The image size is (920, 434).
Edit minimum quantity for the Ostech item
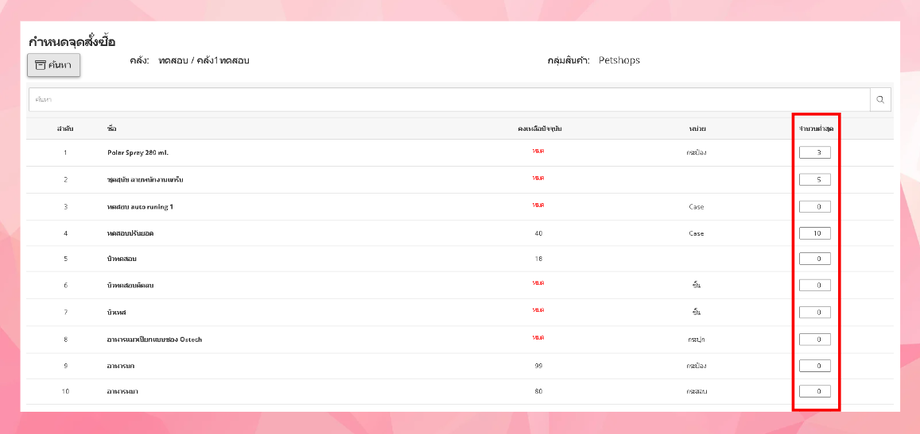click(815, 339)
